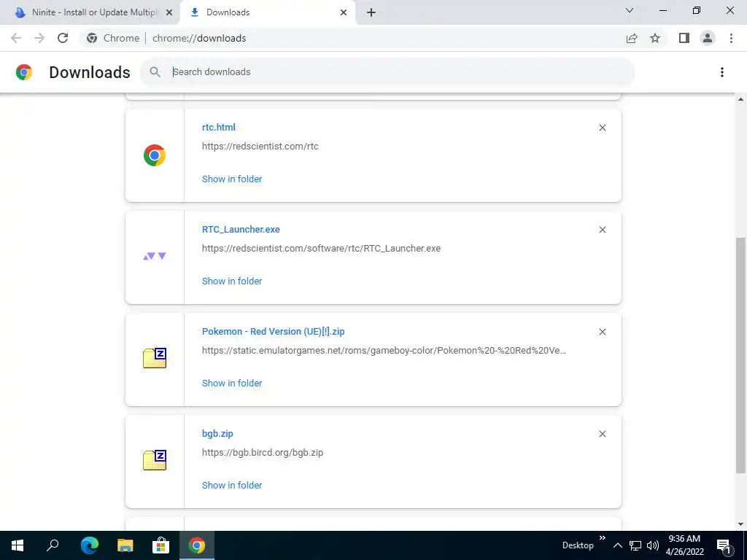Viewport: 747px width, 560px height.
Task: Launch Microsoft Edge from taskbar
Action: pyautogui.click(x=90, y=545)
